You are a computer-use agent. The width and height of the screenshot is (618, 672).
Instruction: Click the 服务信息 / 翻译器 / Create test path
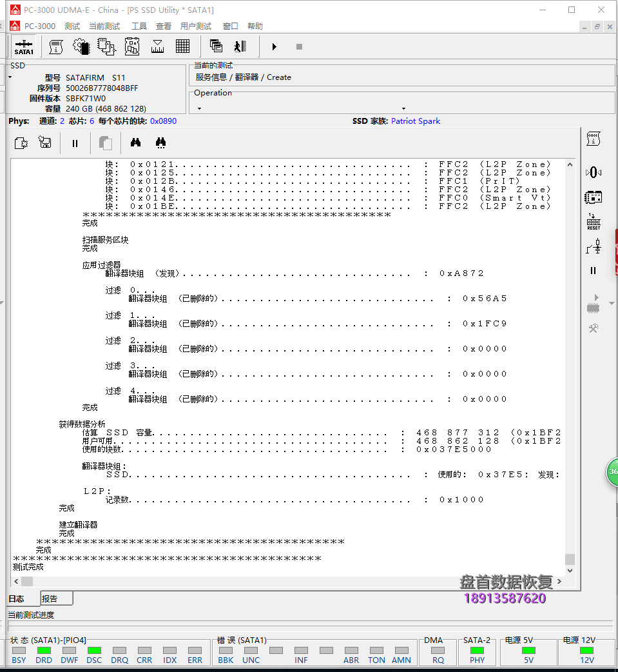(x=243, y=77)
